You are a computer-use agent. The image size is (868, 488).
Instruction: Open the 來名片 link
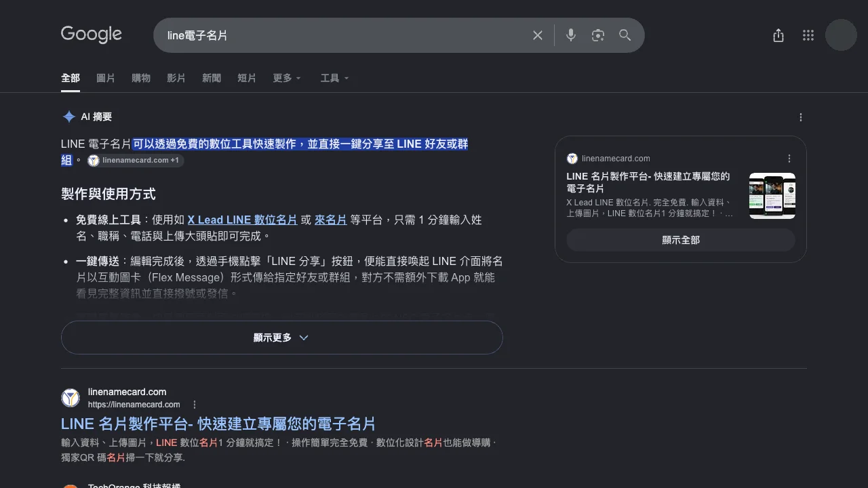[331, 220]
